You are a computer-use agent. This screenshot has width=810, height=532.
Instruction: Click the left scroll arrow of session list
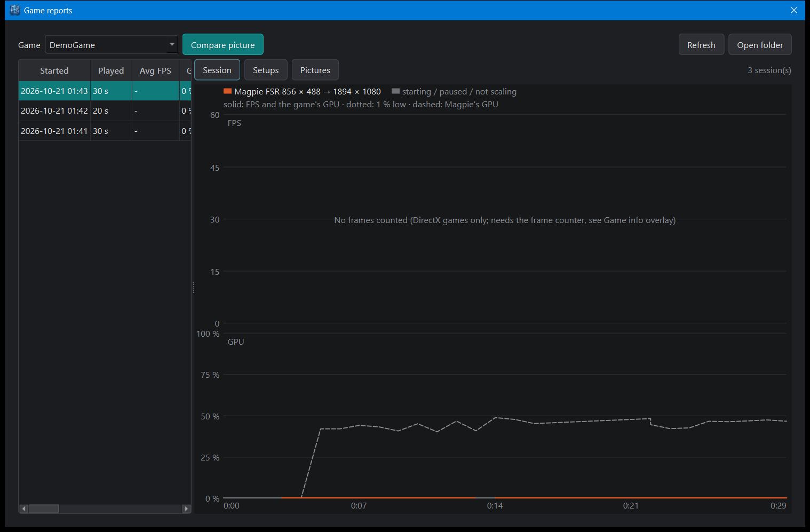pos(23,509)
